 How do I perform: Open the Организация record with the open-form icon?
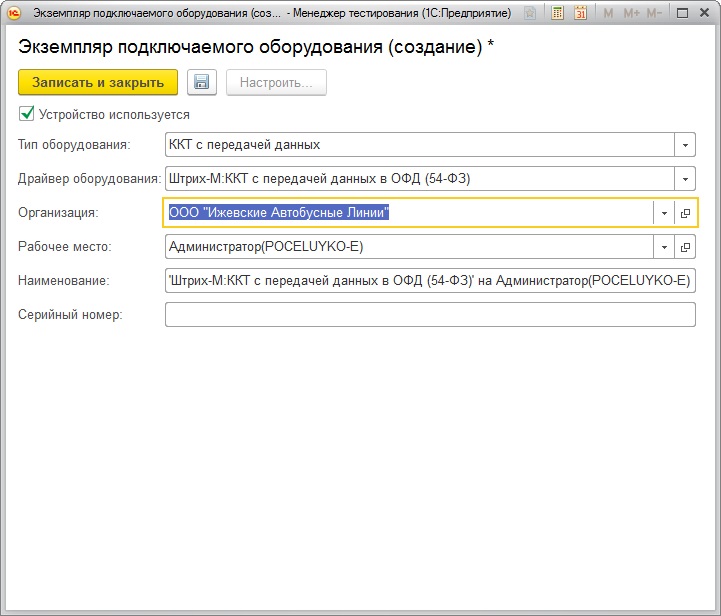[x=685, y=213]
